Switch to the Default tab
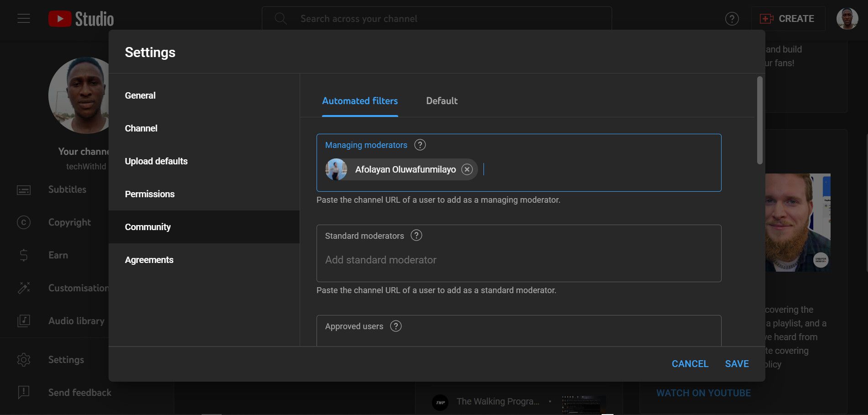The height and width of the screenshot is (415, 868). (442, 101)
